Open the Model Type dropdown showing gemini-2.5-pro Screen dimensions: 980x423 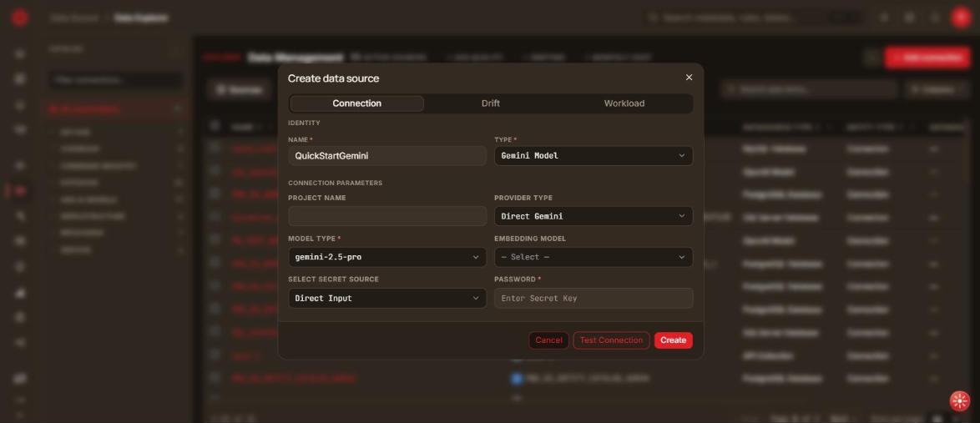[x=387, y=257]
